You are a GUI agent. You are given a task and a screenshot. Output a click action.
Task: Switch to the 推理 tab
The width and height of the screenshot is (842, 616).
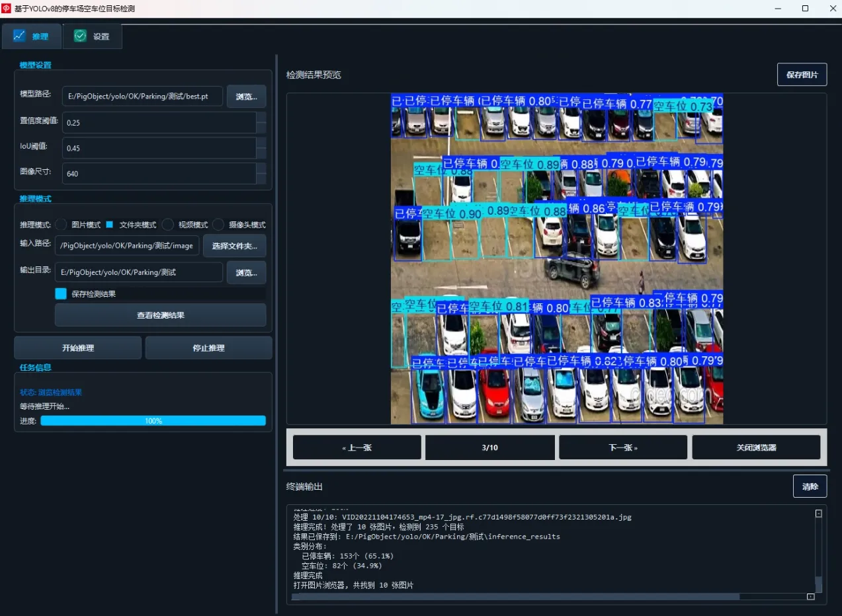(31, 36)
